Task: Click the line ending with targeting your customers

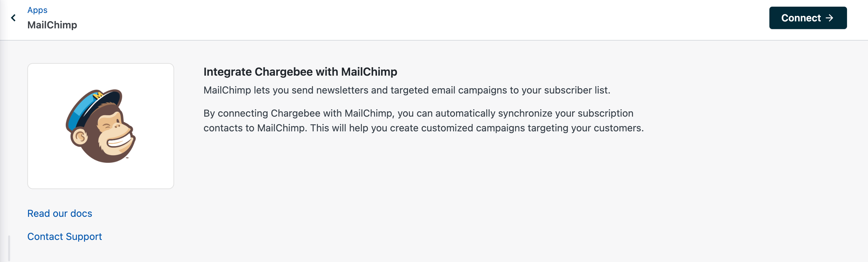Action: coord(423,128)
